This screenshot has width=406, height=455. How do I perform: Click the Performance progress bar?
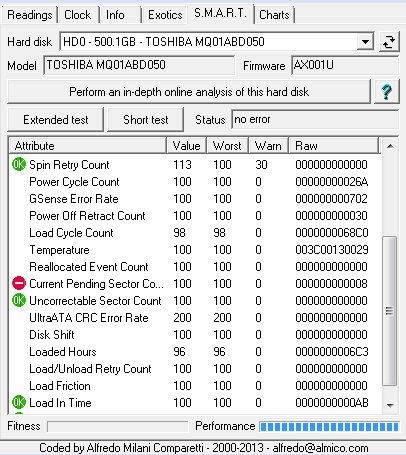pyautogui.click(x=329, y=427)
